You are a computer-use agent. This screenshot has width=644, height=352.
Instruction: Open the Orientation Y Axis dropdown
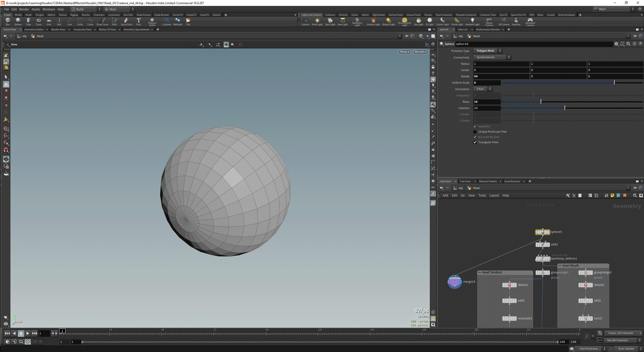click(483, 89)
